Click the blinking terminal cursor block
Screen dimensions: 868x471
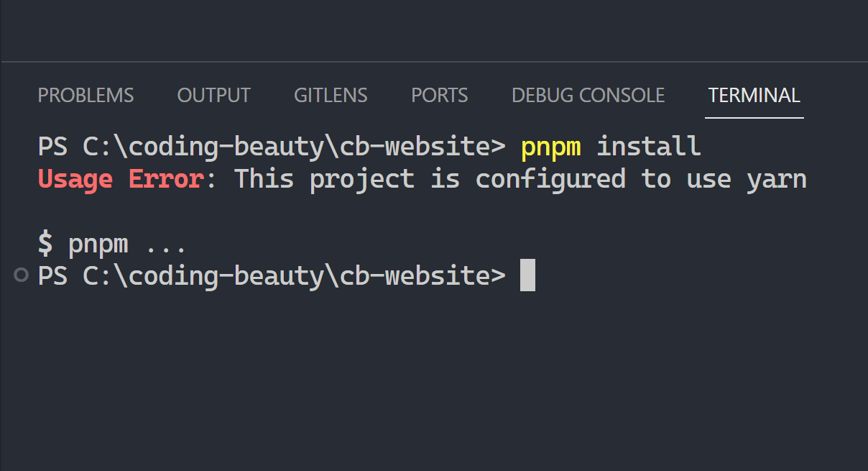click(x=527, y=275)
